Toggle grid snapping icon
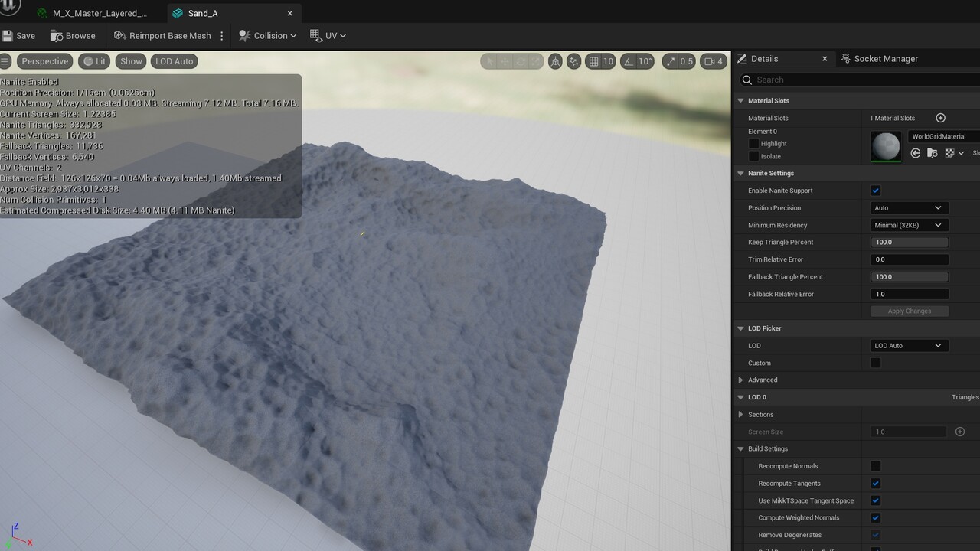 pyautogui.click(x=593, y=61)
